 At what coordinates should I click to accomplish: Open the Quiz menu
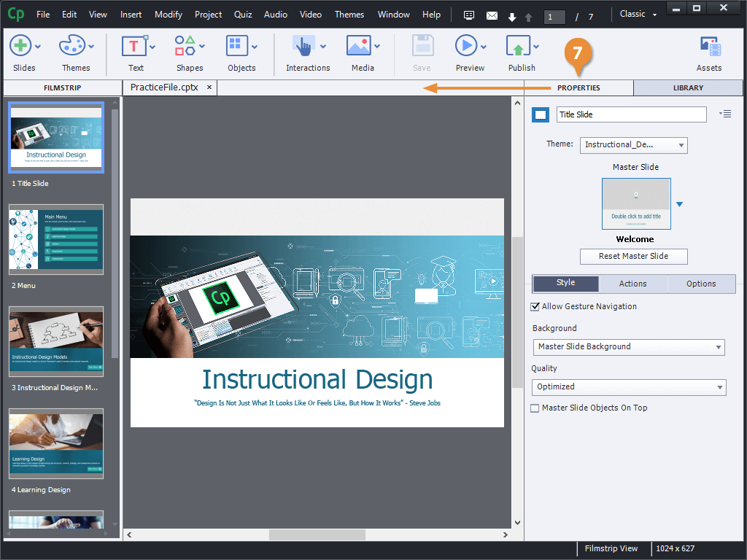[x=243, y=15]
